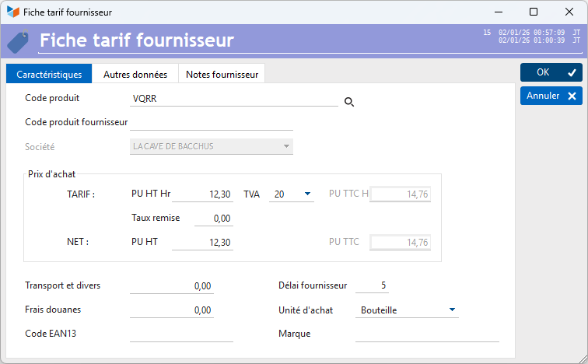Click the Frais douanes field
Image resolution: width=588 pixels, height=364 pixels.
[x=171, y=310]
